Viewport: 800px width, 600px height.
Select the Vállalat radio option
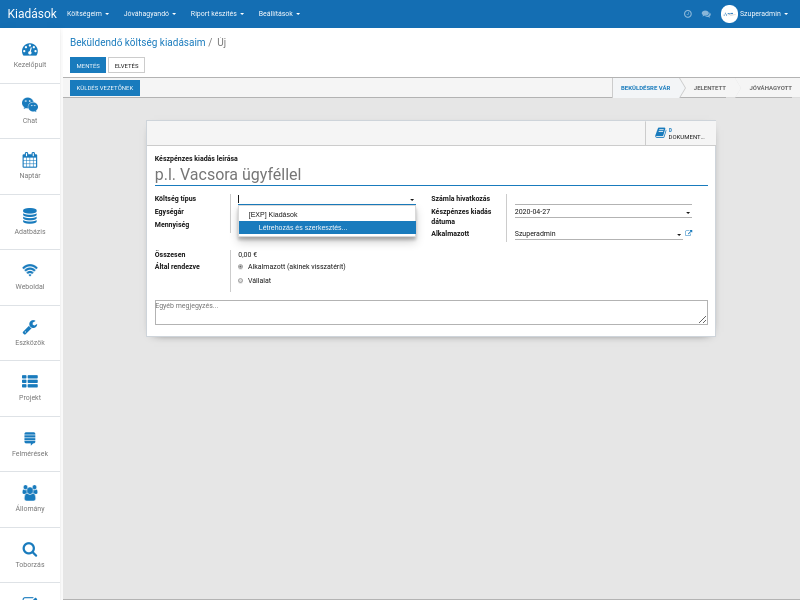[x=241, y=281]
